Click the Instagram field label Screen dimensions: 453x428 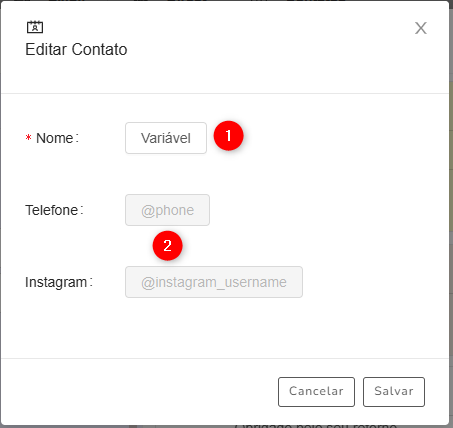tap(59, 282)
